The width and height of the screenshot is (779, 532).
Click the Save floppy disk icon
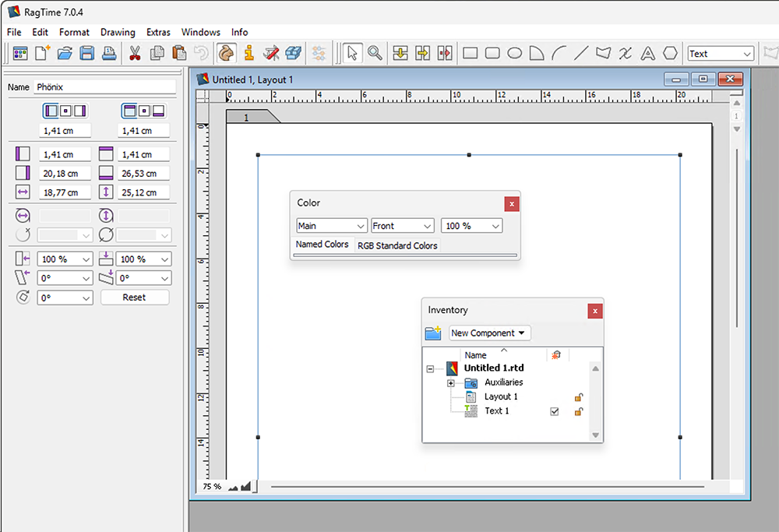point(87,54)
